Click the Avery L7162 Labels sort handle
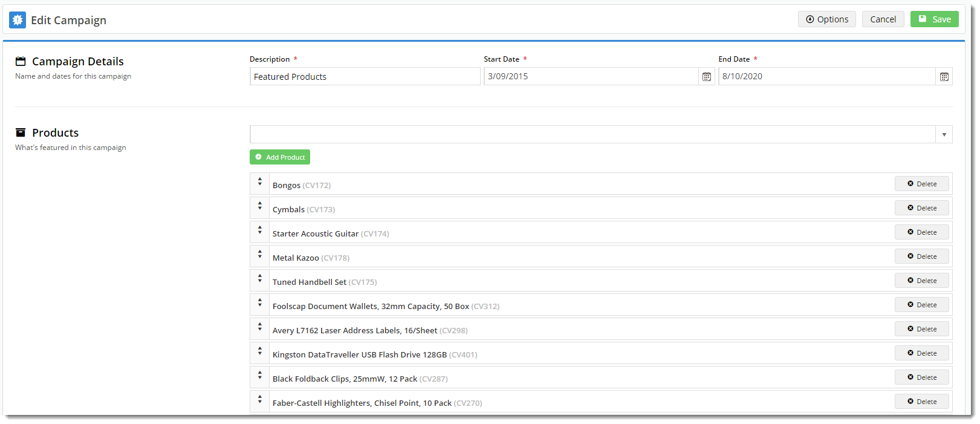This screenshot has height=424, width=980. point(260,326)
